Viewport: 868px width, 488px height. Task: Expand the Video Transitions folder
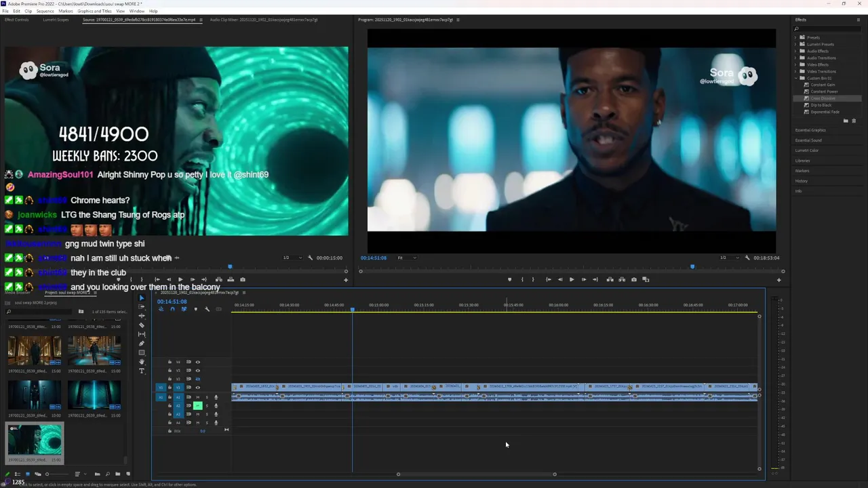pyautogui.click(x=796, y=71)
